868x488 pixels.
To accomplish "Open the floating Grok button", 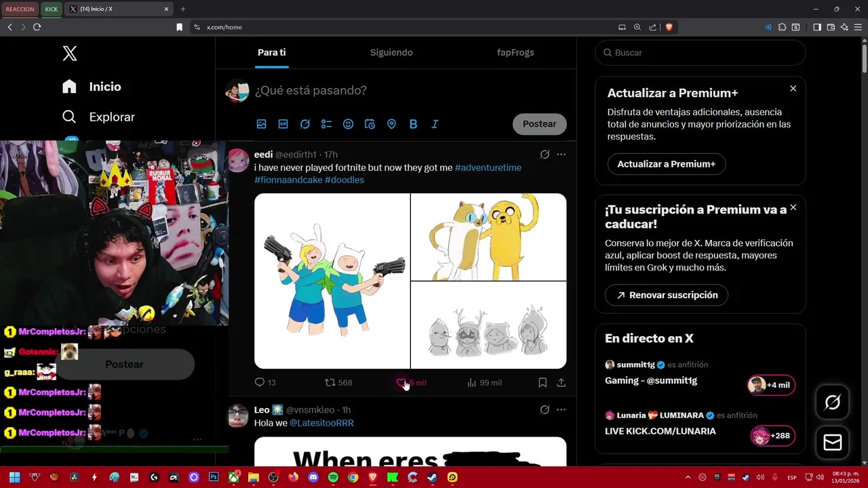I will click(x=833, y=403).
